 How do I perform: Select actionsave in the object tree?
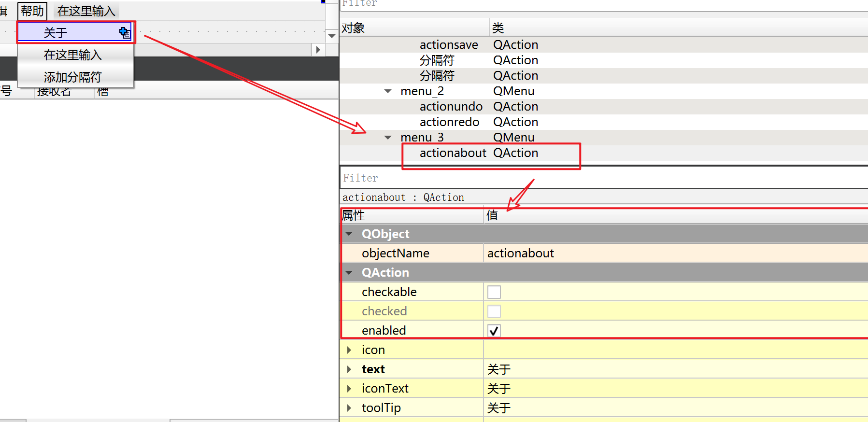449,44
